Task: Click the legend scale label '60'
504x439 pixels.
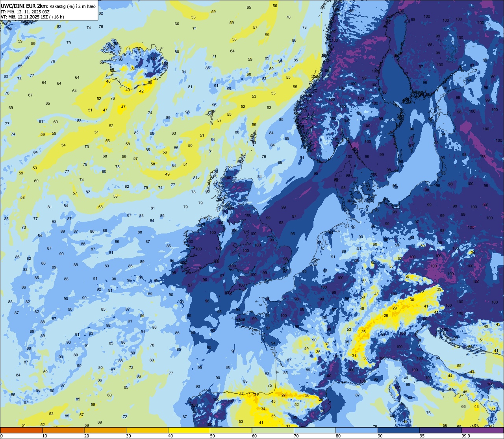Action: pyautogui.click(x=254, y=436)
